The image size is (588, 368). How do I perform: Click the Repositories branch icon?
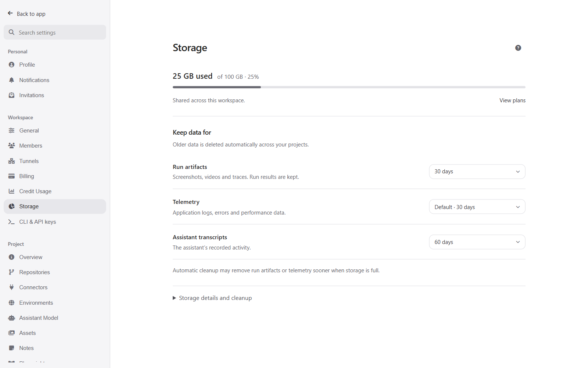point(12,272)
